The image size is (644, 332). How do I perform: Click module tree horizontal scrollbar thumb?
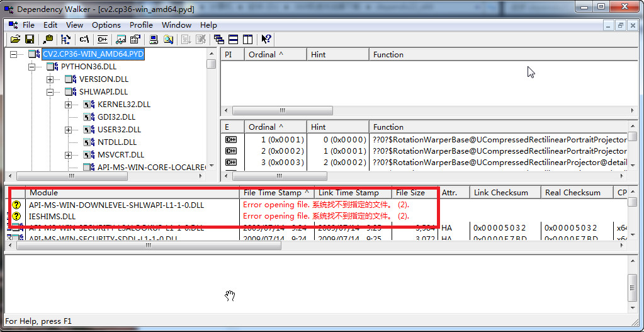click(72, 176)
